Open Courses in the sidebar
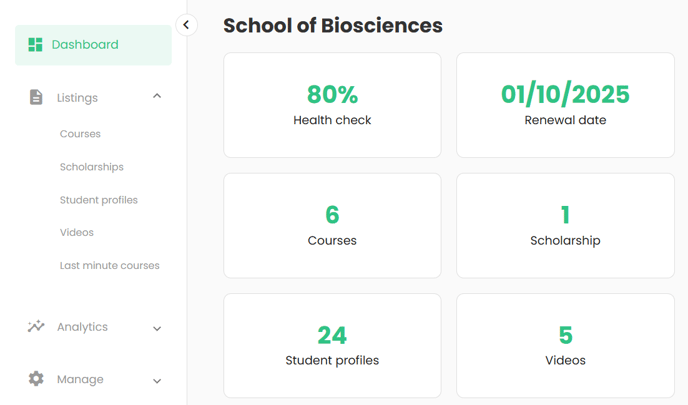 80,134
